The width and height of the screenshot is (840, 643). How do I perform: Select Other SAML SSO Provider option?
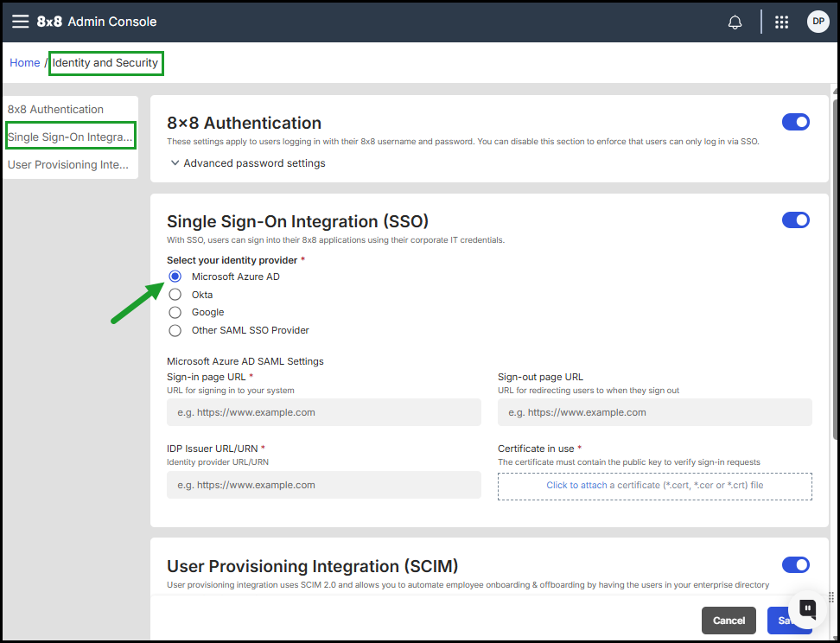tap(175, 330)
